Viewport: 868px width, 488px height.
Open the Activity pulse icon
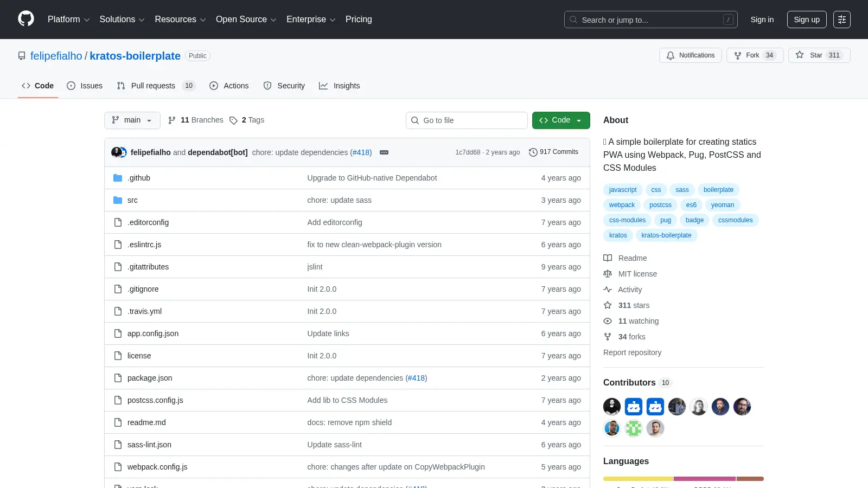[608, 290]
